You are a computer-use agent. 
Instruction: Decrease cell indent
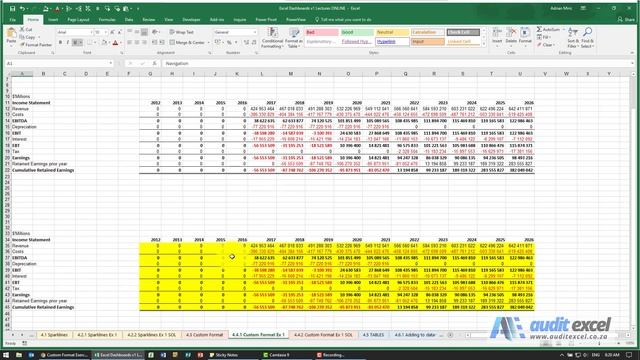[154, 42]
